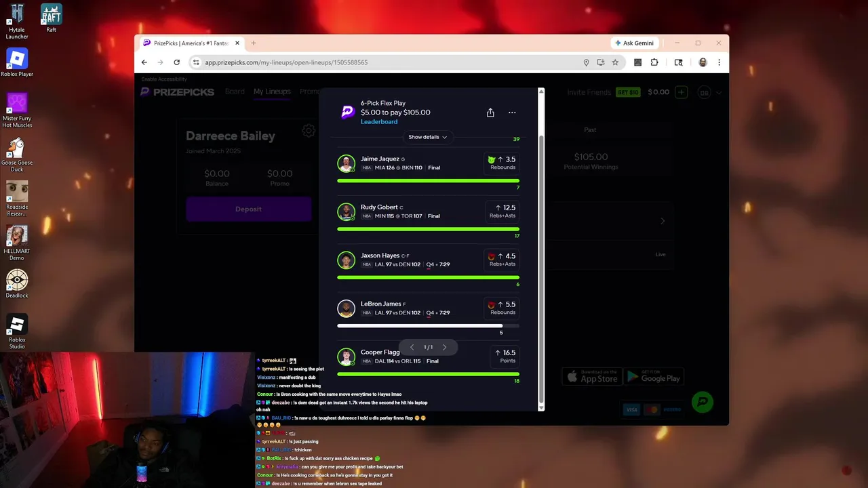The image size is (868, 488).
Task: Open Roblox Studio desktop shortcut
Action: click(17, 332)
